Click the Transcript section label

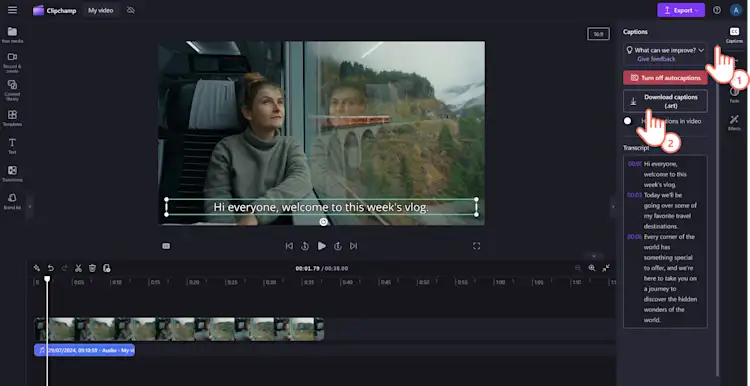636,148
